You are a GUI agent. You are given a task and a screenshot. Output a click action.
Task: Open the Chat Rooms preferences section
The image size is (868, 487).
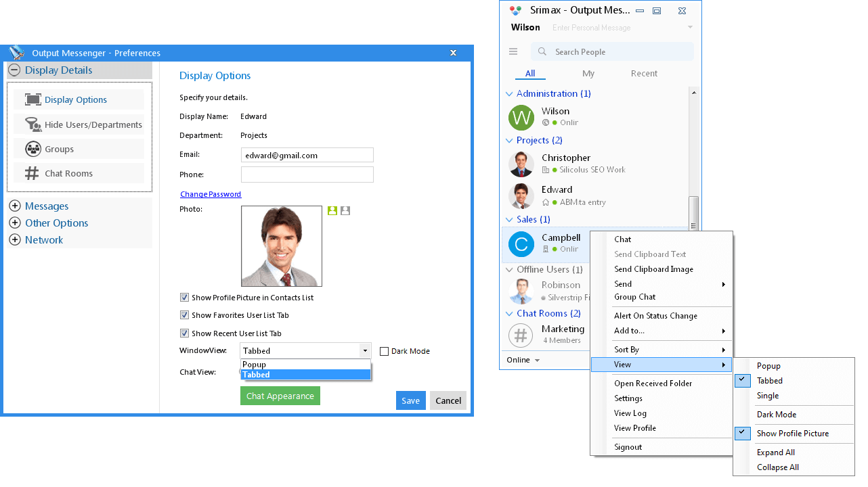[79, 173]
